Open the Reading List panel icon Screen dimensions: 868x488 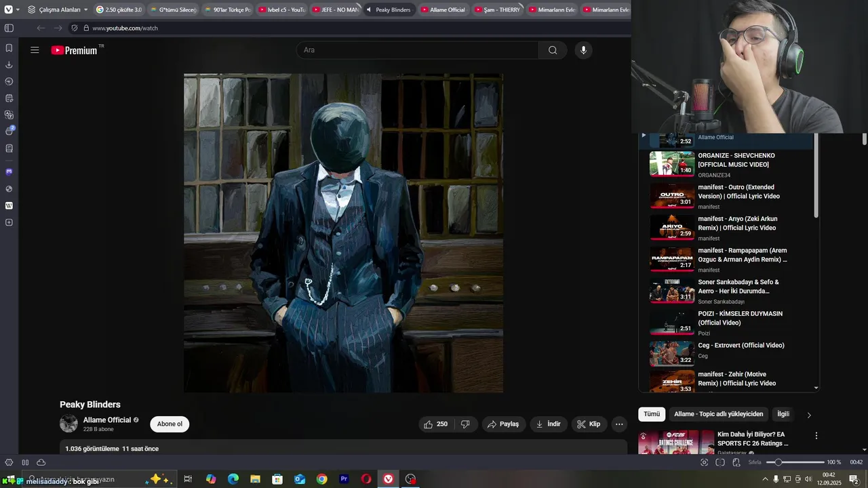pyautogui.click(x=9, y=148)
